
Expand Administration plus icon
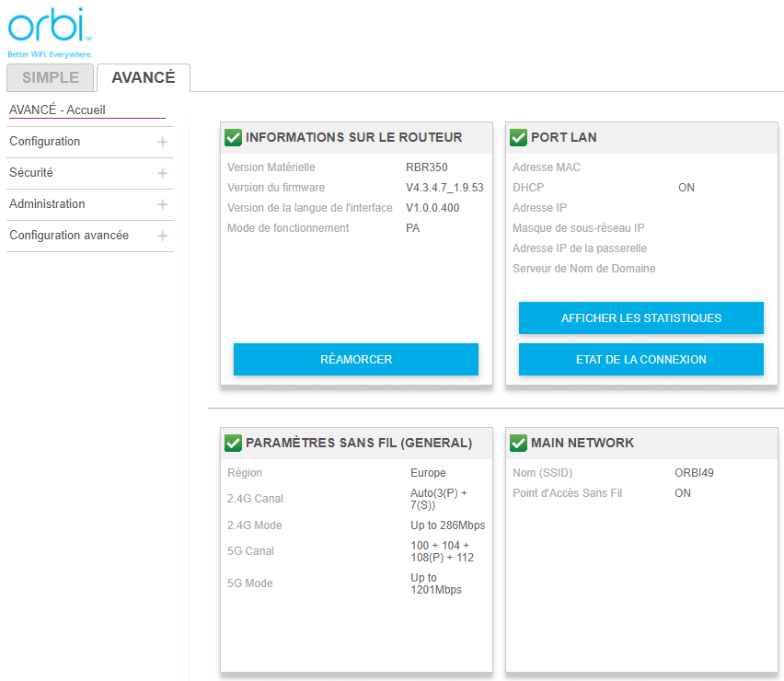click(x=163, y=204)
